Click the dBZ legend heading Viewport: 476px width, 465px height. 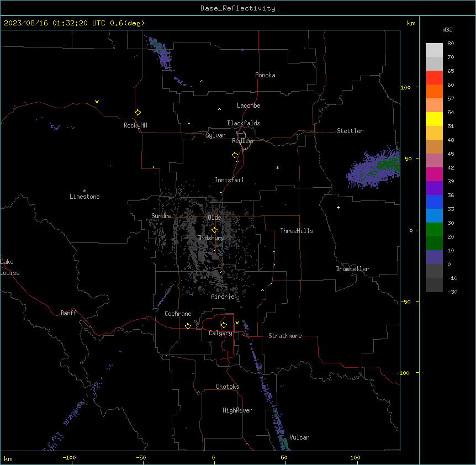point(447,29)
